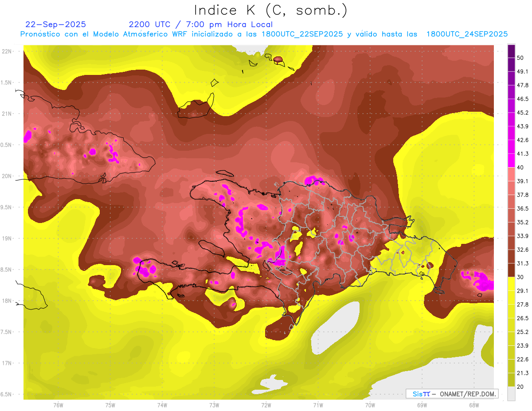Click the legend value '43.9'

523,126
